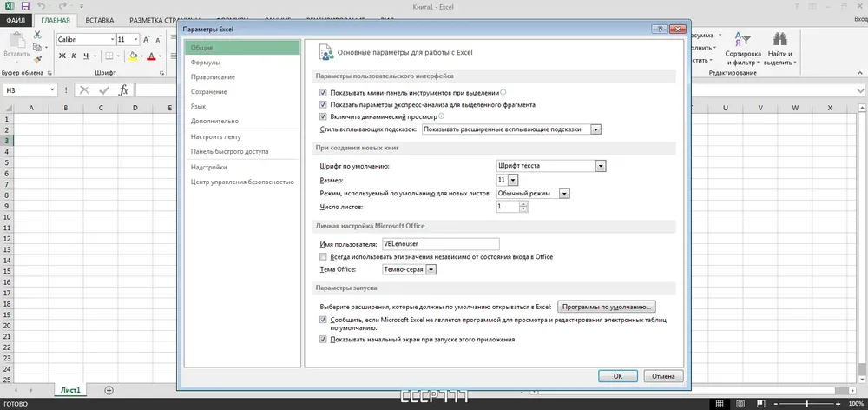Click the Undo arrow in quick access toolbar
Image resolution: width=868 pixels, height=410 pixels.
click(x=42, y=7)
